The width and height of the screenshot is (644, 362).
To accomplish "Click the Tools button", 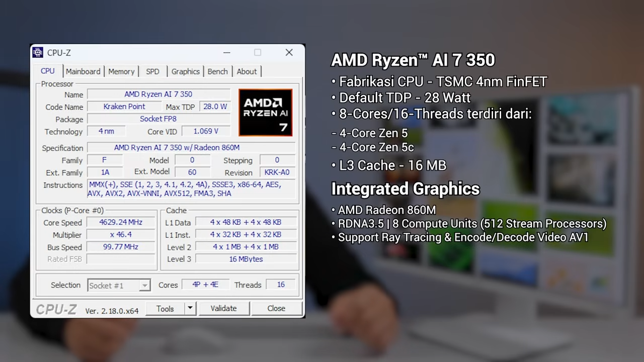I will [x=165, y=308].
